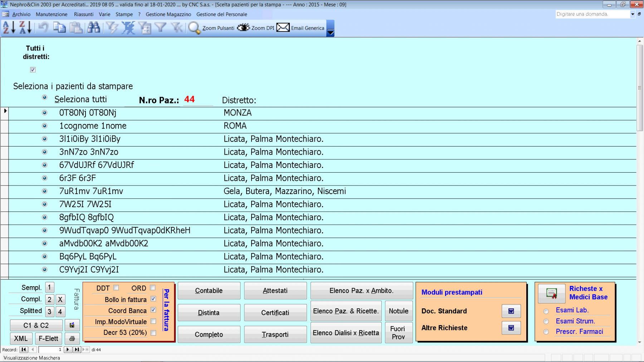Select the Seleziona tutti radio button
Image resolution: width=644 pixels, height=362 pixels.
(x=45, y=97)
